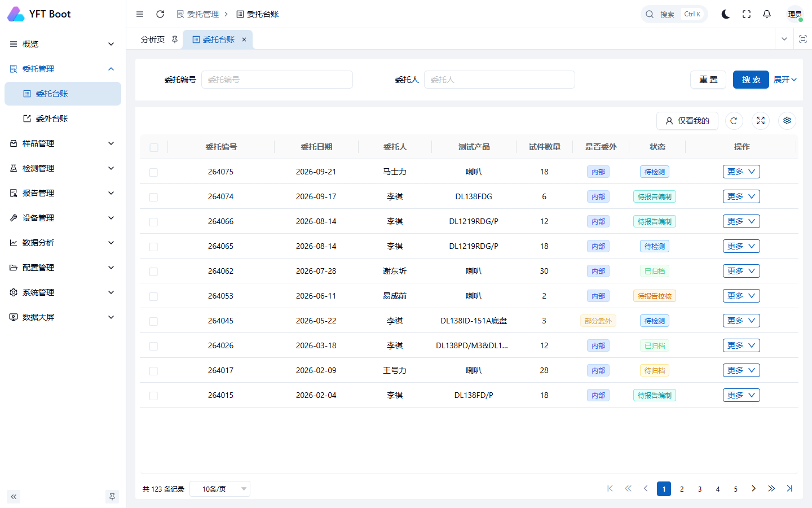Click the 搜索 search button
Image resolution: width=812 pixels, height=508 pixels.
751,80
